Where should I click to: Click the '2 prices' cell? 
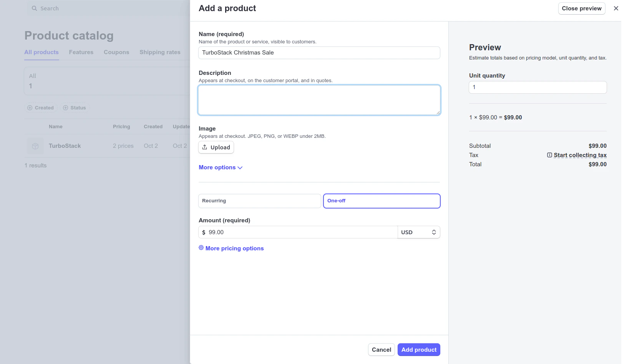(123, 146)
